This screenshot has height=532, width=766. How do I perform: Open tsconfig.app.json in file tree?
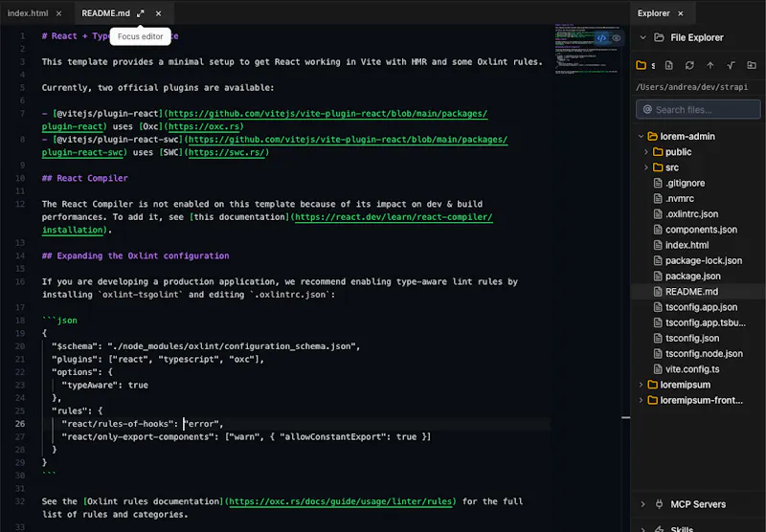point(701,307)
